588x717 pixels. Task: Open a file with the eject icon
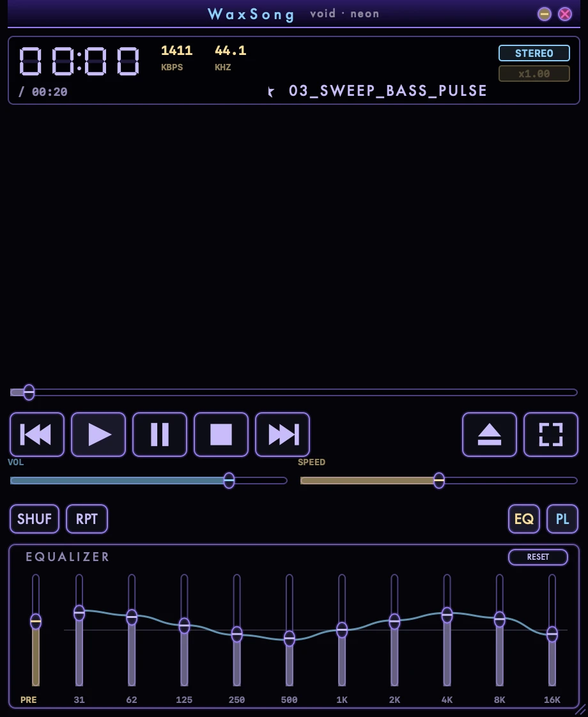pyautogui.click(x=489, y=435)
